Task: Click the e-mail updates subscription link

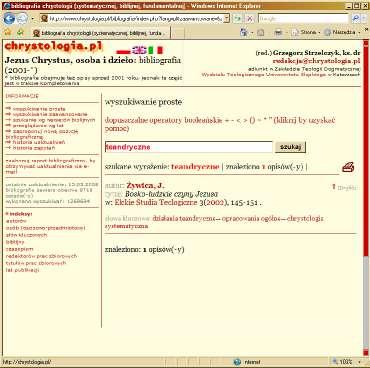Action: pos(50,166)
